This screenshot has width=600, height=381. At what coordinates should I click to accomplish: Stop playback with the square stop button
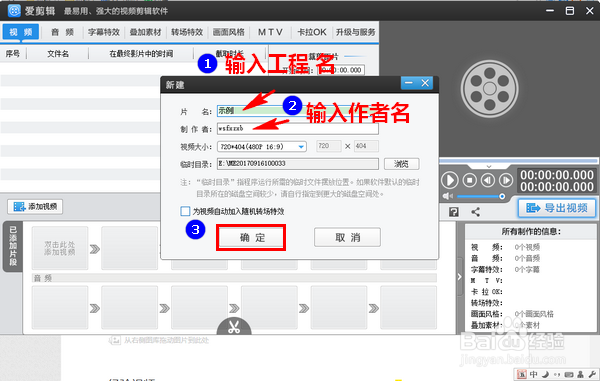coord(470,180)
